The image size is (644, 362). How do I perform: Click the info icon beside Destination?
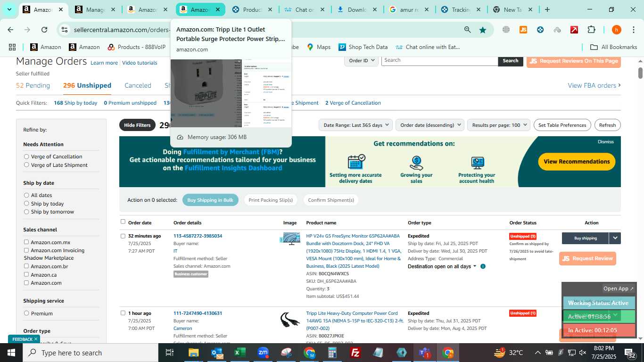483,266
